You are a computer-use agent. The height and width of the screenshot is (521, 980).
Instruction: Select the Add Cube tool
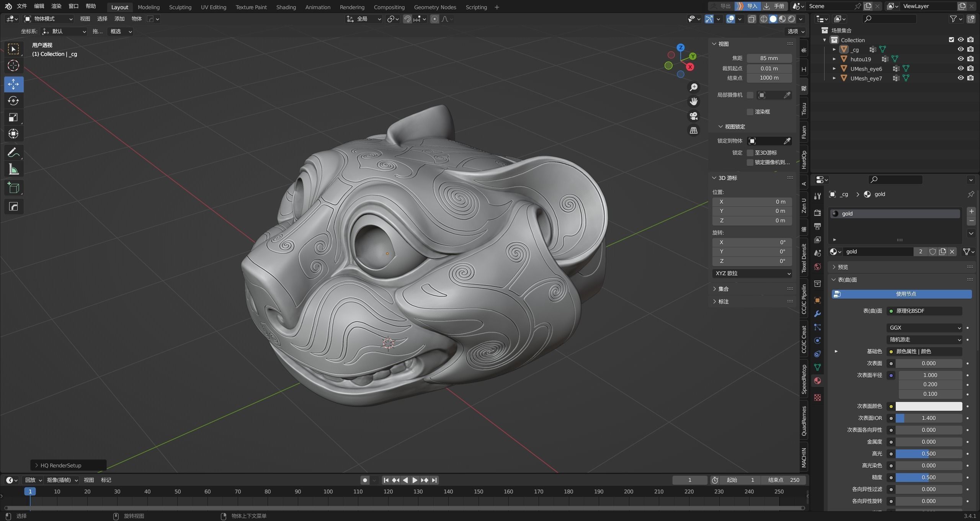point(13,188)
